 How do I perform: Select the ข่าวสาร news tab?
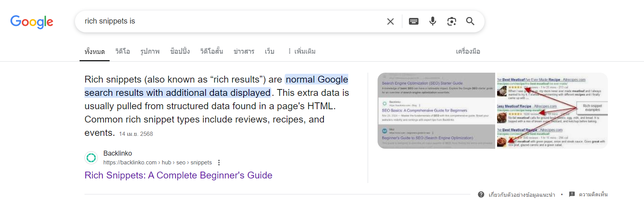244,51
